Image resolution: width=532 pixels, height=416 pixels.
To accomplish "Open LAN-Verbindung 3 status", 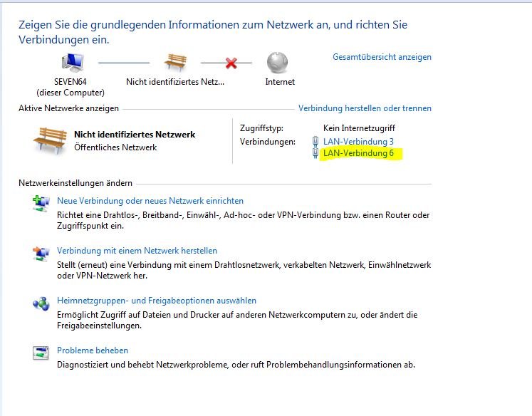I will (x=358, y=142).
